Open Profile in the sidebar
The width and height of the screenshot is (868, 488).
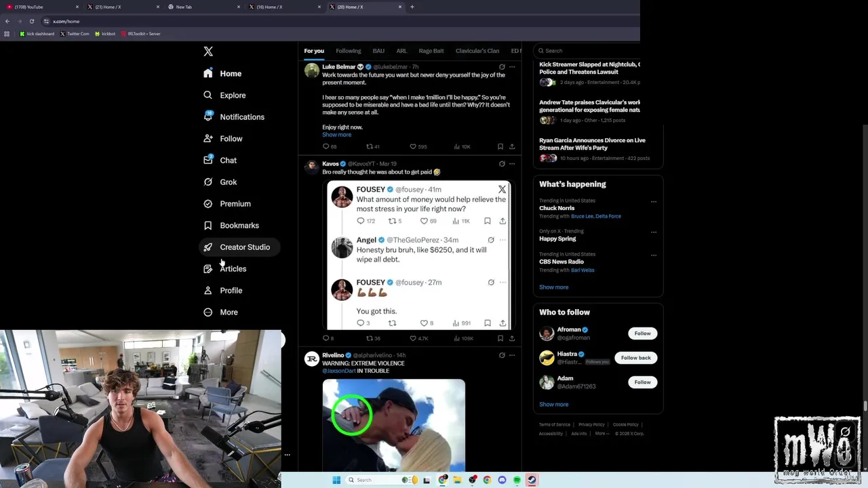(223, 290)
